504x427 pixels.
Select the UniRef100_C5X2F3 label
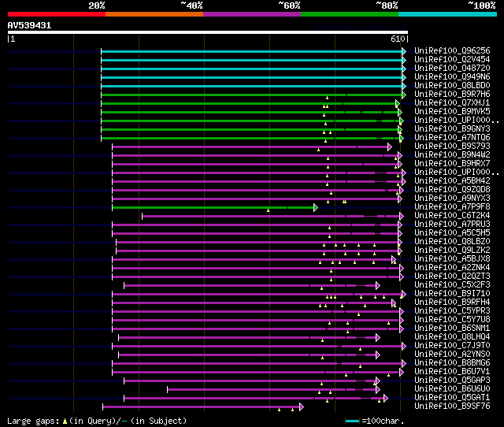(x=452, y=285)
